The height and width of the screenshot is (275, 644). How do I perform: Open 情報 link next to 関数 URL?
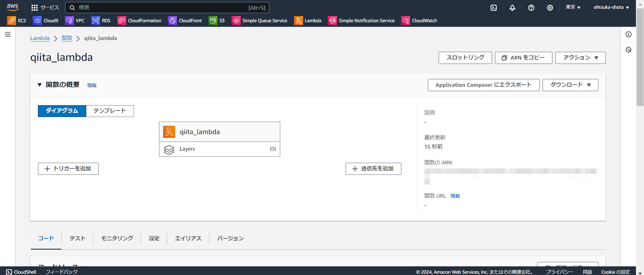click(x=455, y=196)
